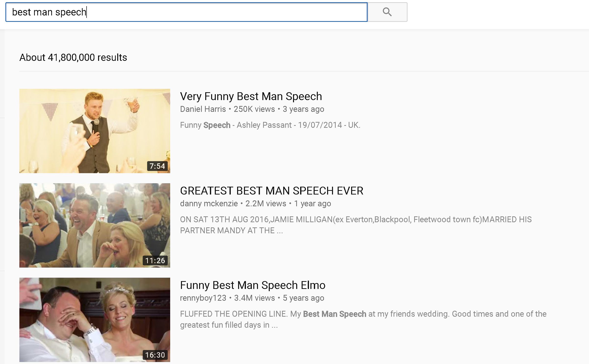Open Daniel Harris channel link
Image resolution: width=589 pixels, height=364 pixels.
click(x=203, y=109)
